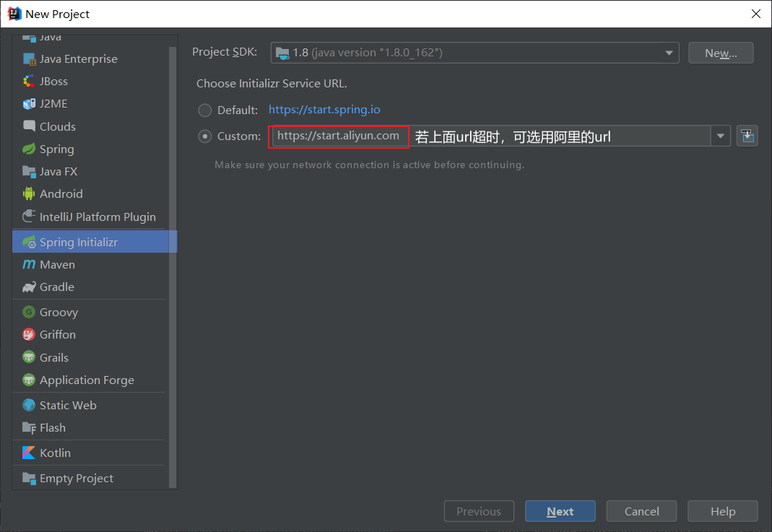Open the https://start.spring.io link

click(324, 109)
